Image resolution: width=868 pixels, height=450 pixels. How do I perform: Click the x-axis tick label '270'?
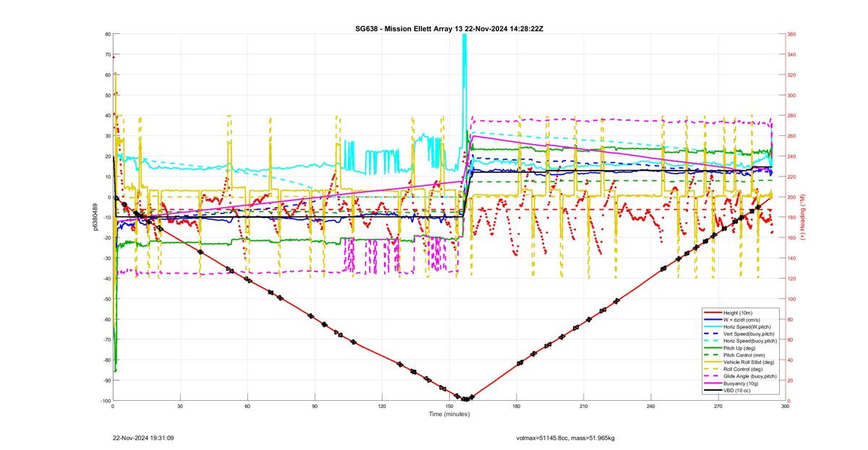click(718, 407)
